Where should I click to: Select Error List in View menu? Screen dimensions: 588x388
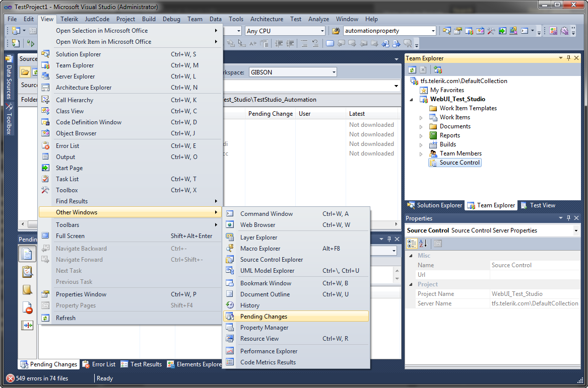130,145
